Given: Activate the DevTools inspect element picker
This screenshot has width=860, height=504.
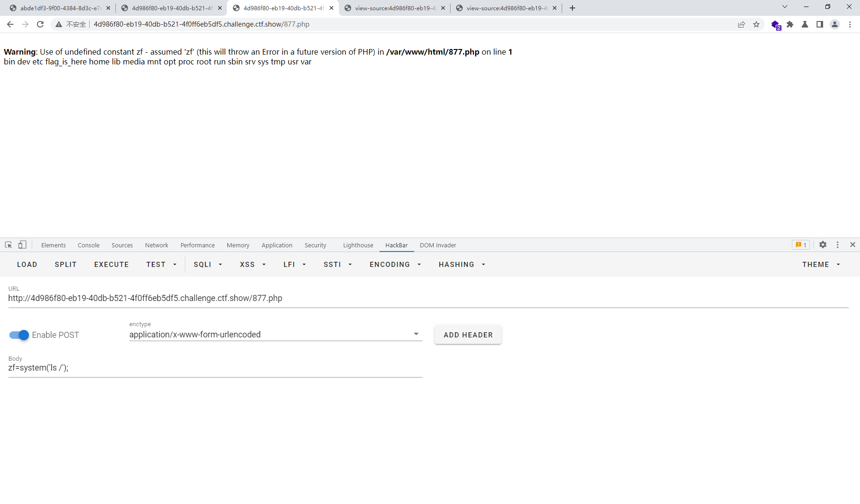Looking at the screenshot, I should [8, 245].
